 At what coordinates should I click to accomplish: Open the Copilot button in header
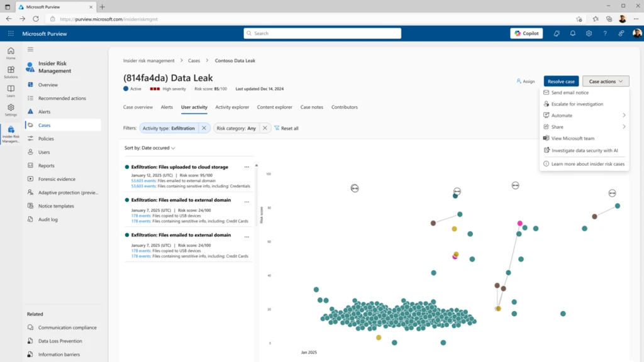coord(526,33)
